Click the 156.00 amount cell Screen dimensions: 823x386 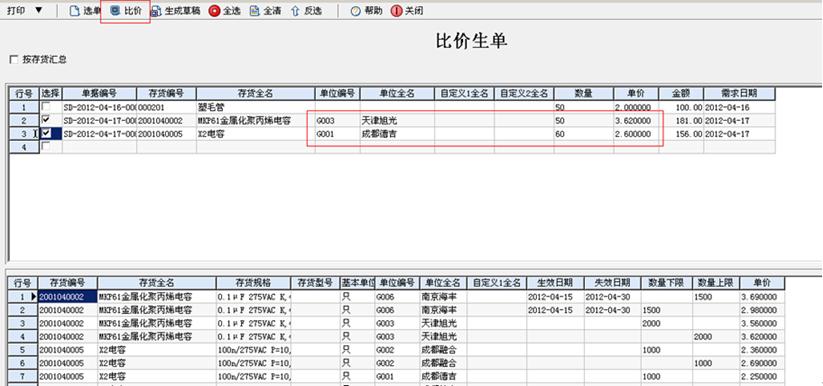click(x=681, y=134)
